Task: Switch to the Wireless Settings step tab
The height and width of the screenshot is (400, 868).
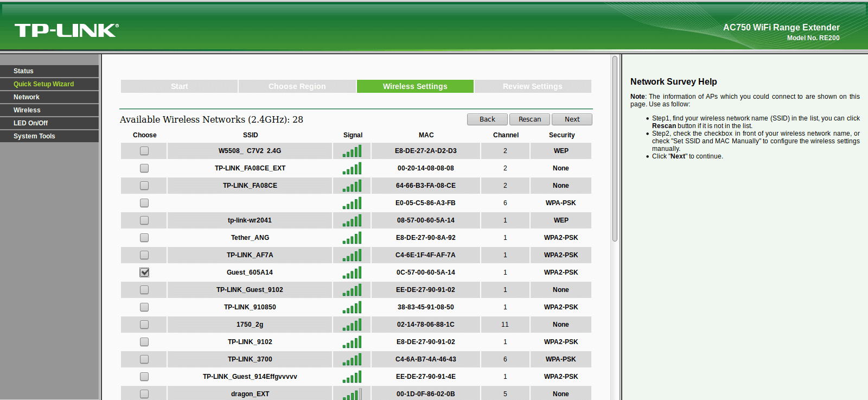Action: pos(415,86)
